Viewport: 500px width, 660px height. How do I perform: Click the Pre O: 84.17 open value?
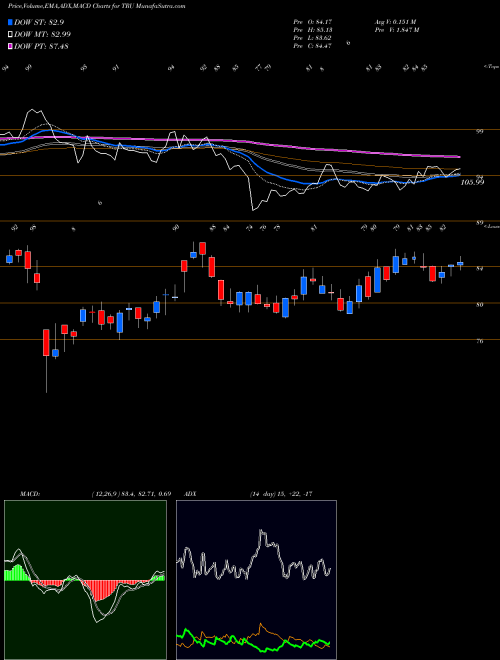coord(313,21)
